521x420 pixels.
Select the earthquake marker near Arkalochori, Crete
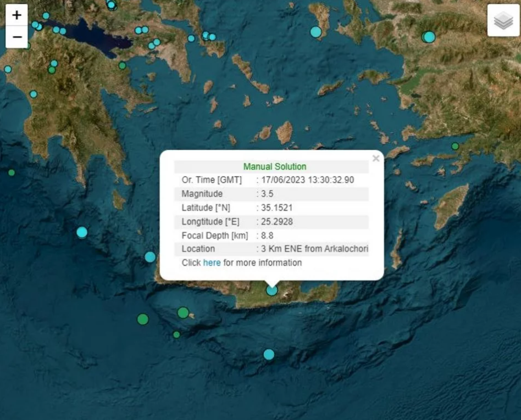[272, 290]
